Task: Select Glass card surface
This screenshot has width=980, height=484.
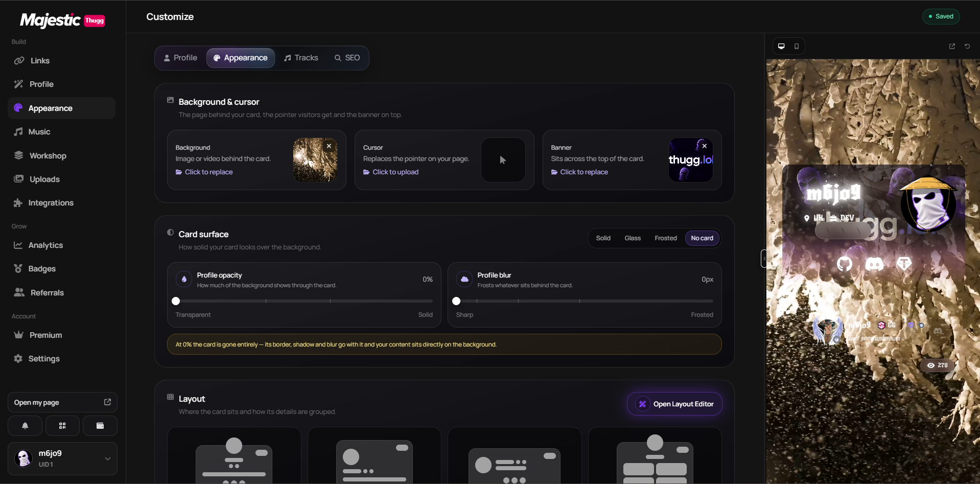Action: point(633,238)
